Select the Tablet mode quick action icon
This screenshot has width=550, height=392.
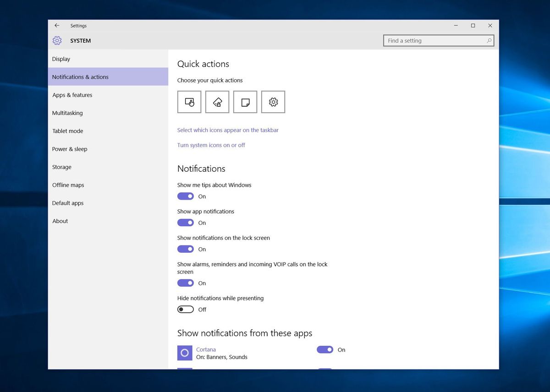189,102
